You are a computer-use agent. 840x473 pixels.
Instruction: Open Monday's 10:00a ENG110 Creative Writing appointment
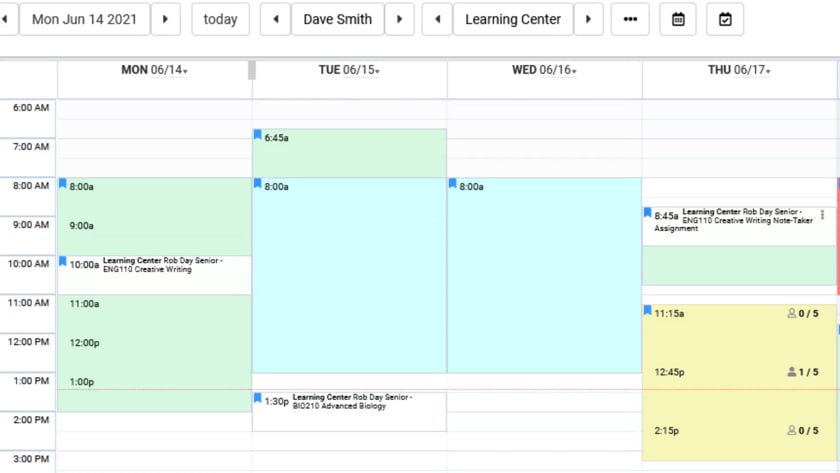(x=160, y=265)
